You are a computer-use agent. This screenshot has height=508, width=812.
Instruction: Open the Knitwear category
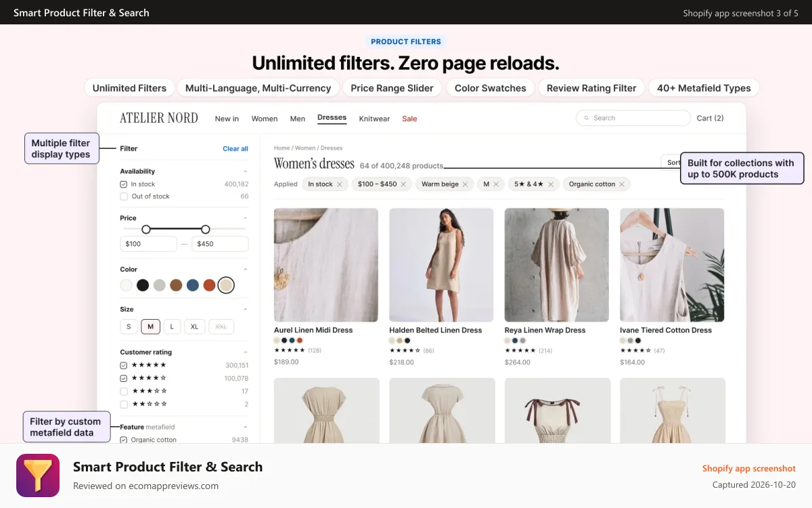374,119
